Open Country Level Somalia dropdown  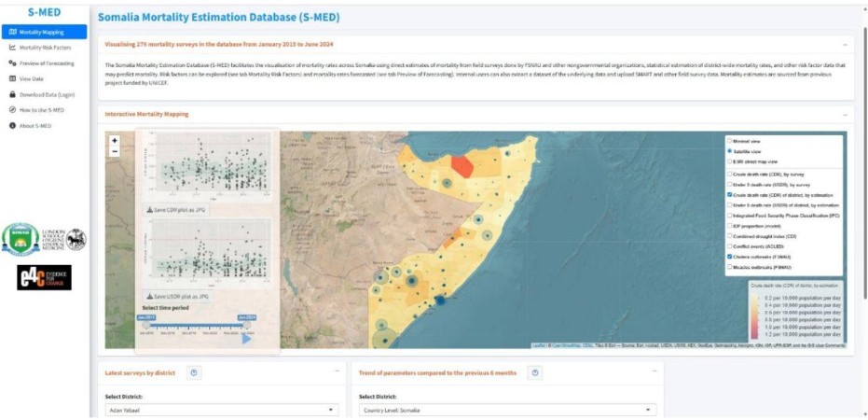click(x=507, y=410)
